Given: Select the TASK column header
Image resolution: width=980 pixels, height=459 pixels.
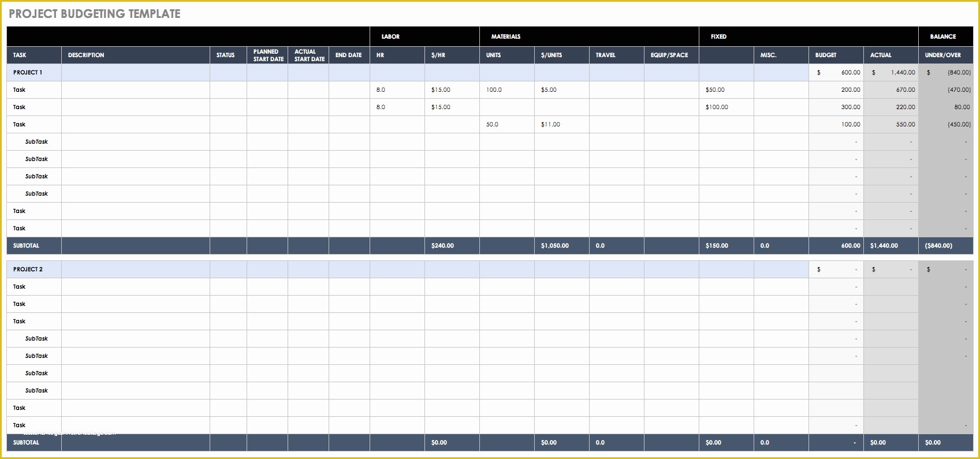Looking at the screenshot, I should pos(34,55).
